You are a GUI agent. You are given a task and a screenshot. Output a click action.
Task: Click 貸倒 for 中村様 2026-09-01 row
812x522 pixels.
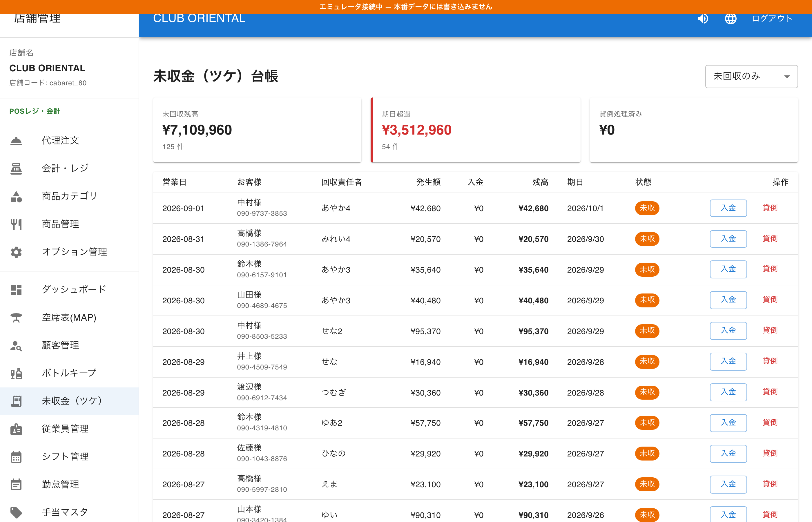[x=770, y=208]
